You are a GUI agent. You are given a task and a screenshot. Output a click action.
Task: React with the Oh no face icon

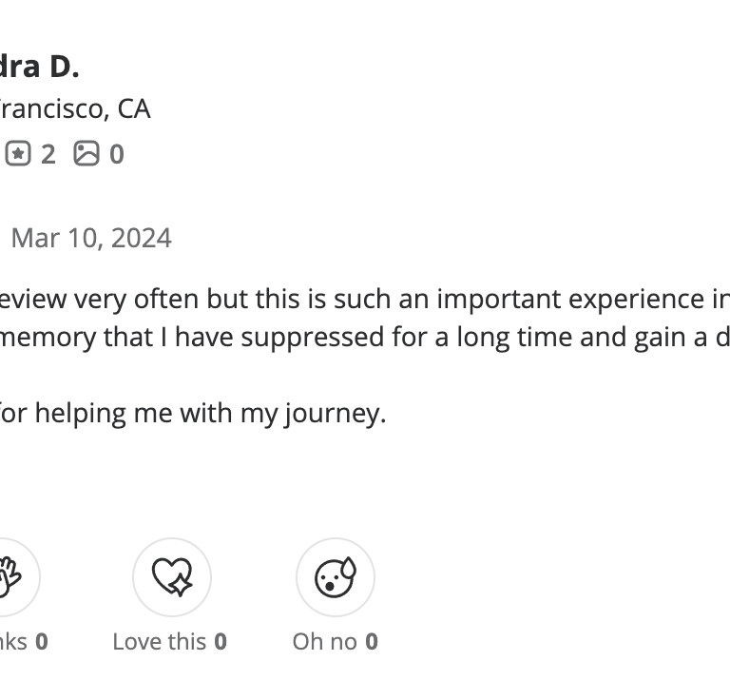pyautogui.click(x=336, y=577)
